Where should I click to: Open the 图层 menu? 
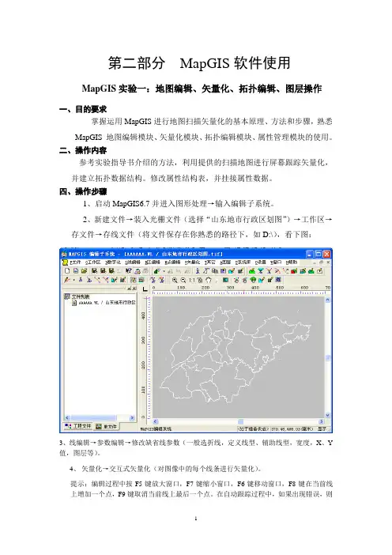pos(225,262)
